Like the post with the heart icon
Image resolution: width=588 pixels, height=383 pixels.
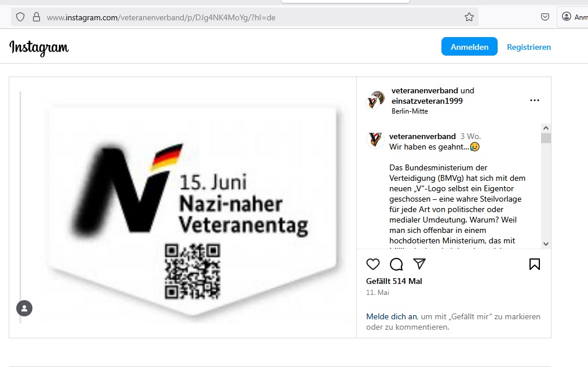(x=372, y=264)
